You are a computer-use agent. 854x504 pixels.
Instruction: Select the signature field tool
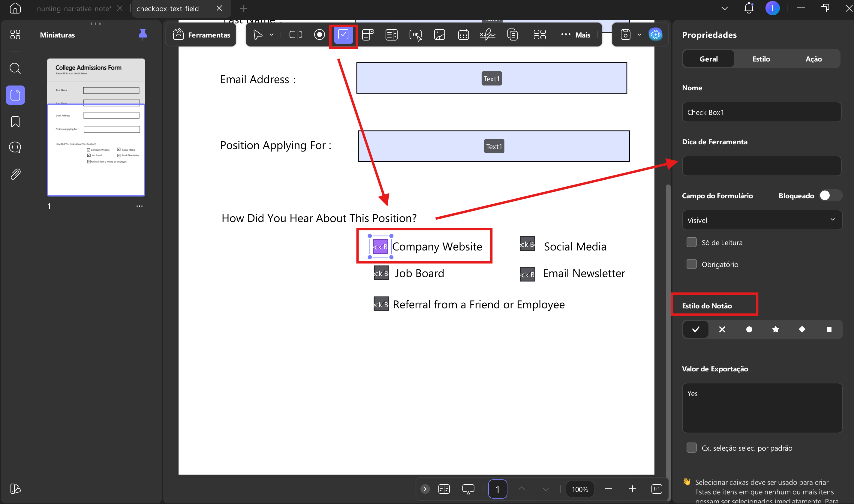click(x=488, y=34)
